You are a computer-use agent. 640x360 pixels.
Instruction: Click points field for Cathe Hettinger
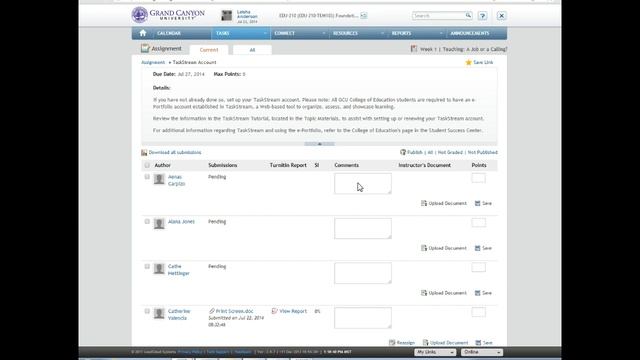click(478, 267)
